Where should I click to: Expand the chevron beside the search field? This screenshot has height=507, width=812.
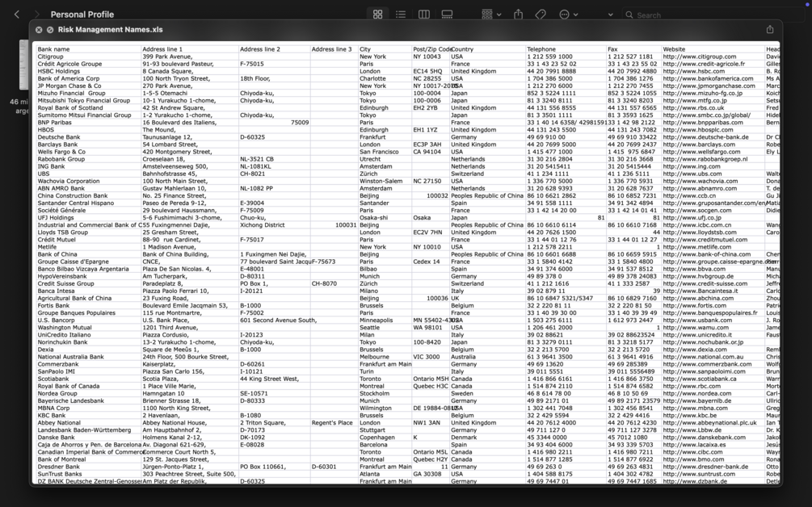[610, 15]
